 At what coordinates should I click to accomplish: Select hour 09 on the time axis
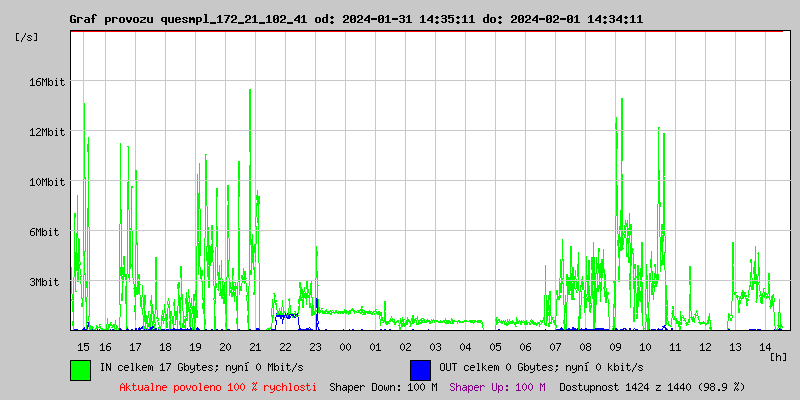coord(616,347)
